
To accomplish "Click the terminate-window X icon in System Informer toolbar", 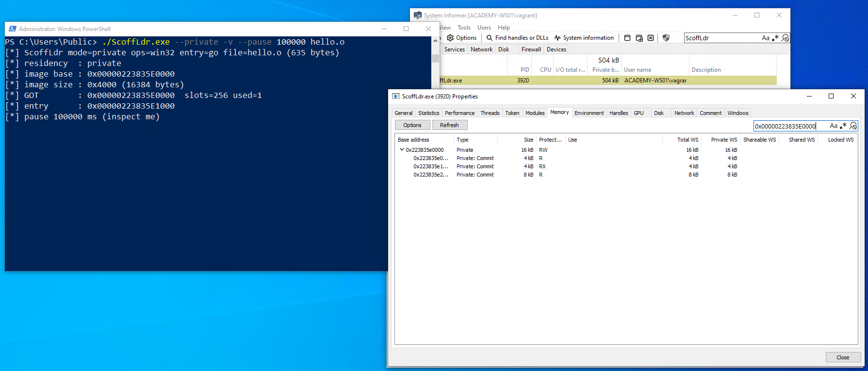I will [x=651, y=38].
